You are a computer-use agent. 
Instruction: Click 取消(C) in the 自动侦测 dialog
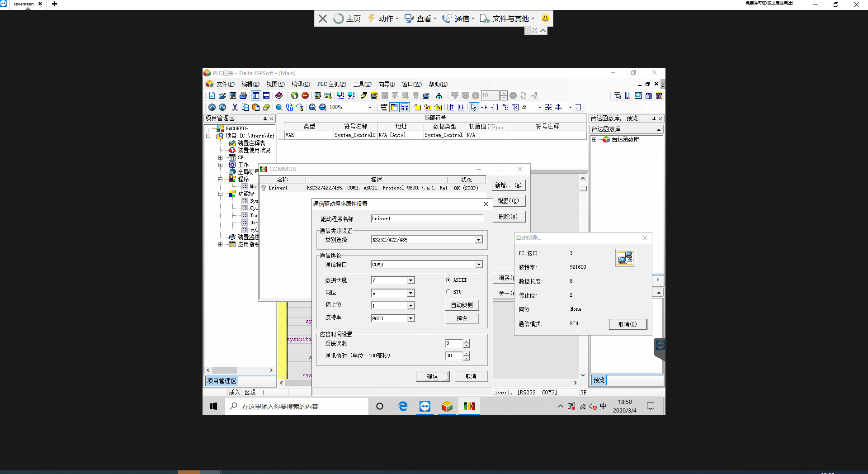pos(627,324)
